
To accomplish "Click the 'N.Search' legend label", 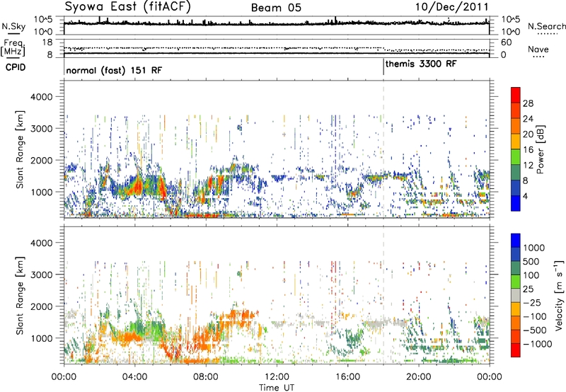I will click(x=546, y=26).
